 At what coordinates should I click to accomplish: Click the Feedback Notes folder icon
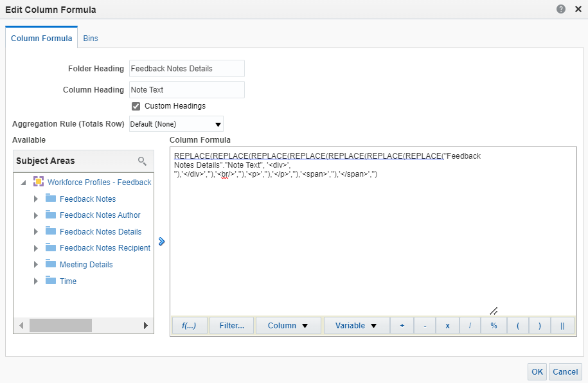pos(49,199)
